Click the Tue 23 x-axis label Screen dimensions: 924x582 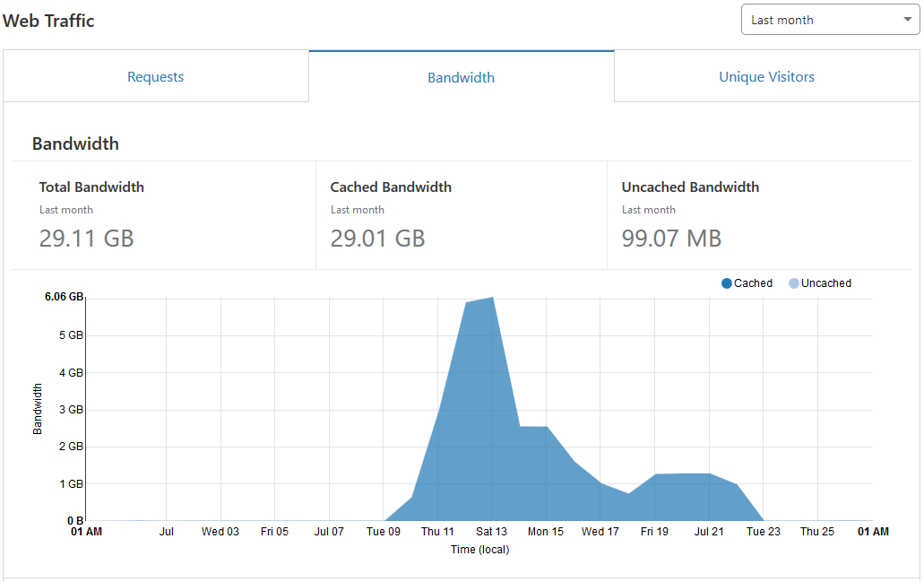[x=763, y=532]
